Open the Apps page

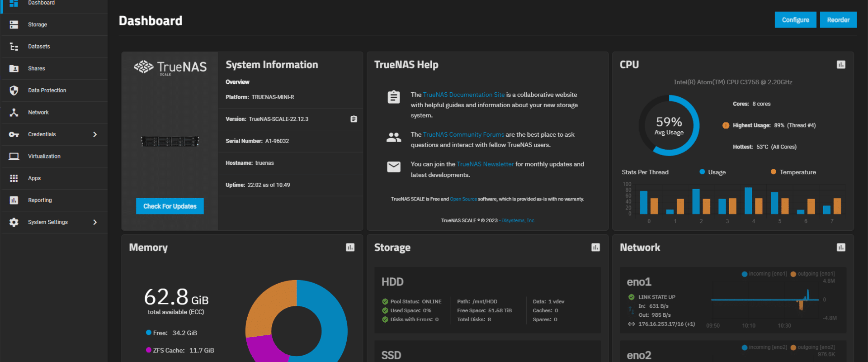(54, 178)
